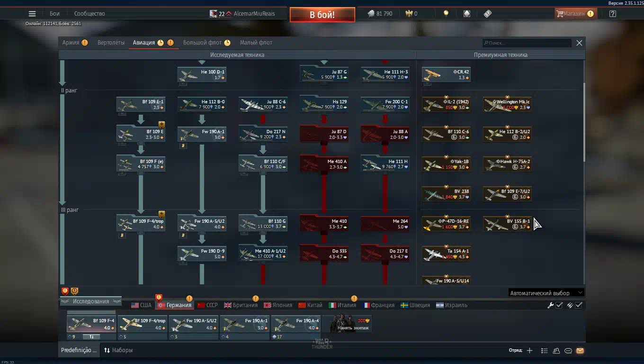Expand the Bf 110 C/F group folder
Viewport: 644px width, 364px height.
tap(263, 164)
